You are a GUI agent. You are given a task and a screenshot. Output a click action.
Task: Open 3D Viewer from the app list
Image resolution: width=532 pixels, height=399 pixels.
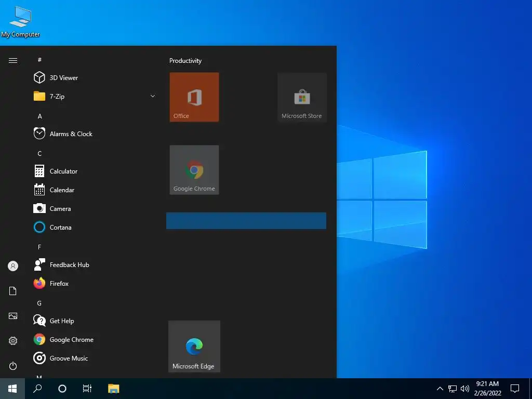(95, 78)
